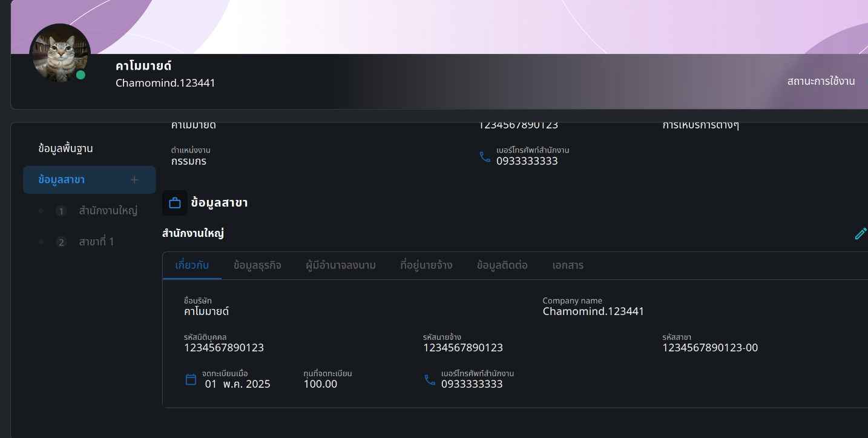This screenshot has height=438, width=868.
Task: Click the สถานะการใช้งาน status label
Action: pos(821,81)
